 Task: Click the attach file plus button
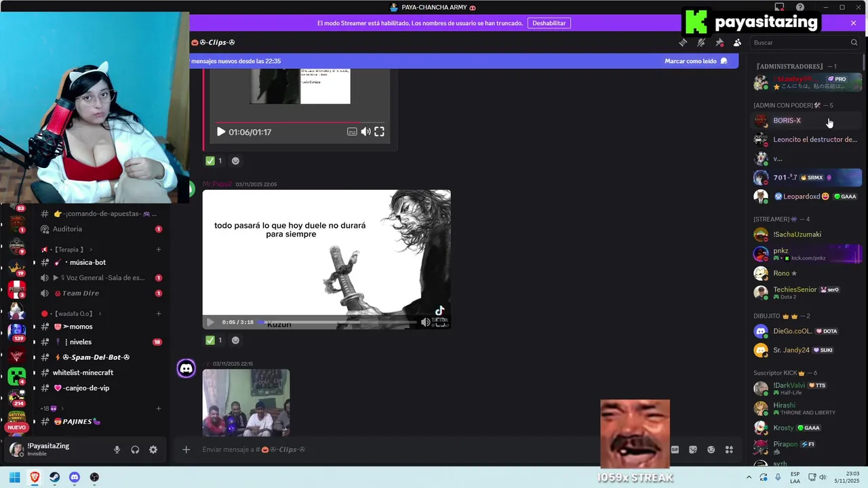pyautogui.click(x=186, y=449)
